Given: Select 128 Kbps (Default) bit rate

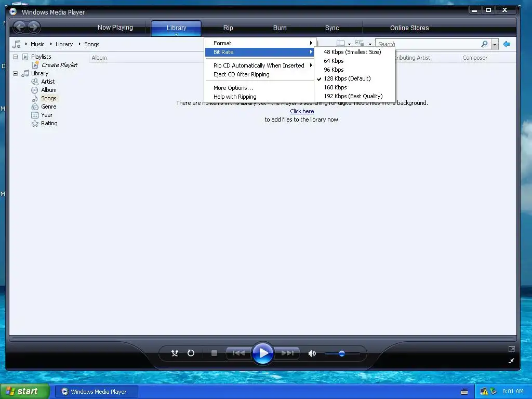Looking at the screenshot, I should coord(354,78).
